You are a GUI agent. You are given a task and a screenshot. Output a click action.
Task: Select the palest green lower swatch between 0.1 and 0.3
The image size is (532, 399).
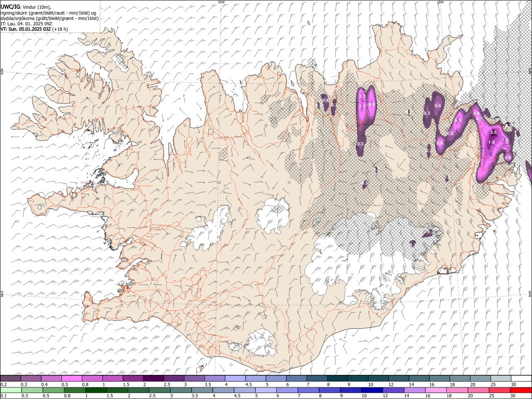(11, 390)
